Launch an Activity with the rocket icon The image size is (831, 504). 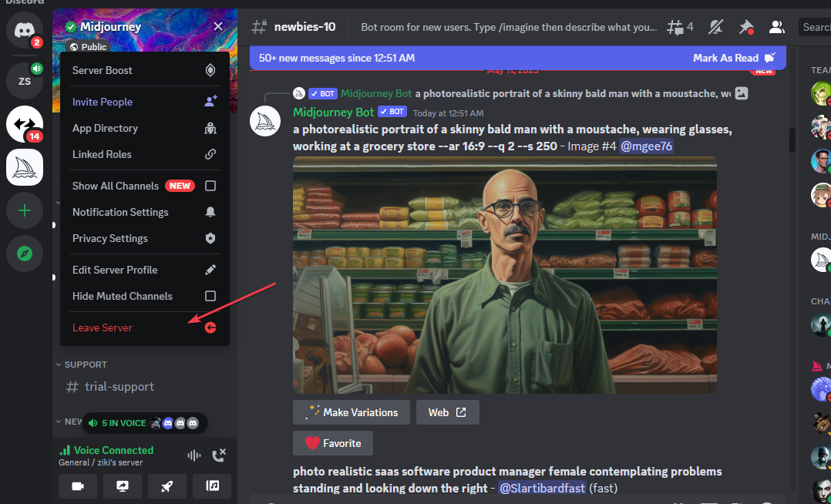click(x=167, y=486)
